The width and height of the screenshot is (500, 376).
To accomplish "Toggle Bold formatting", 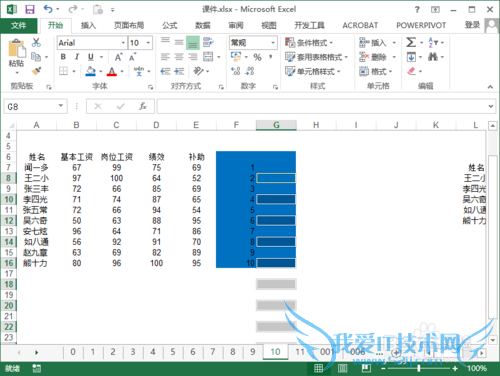I will (x=63, y=57).
